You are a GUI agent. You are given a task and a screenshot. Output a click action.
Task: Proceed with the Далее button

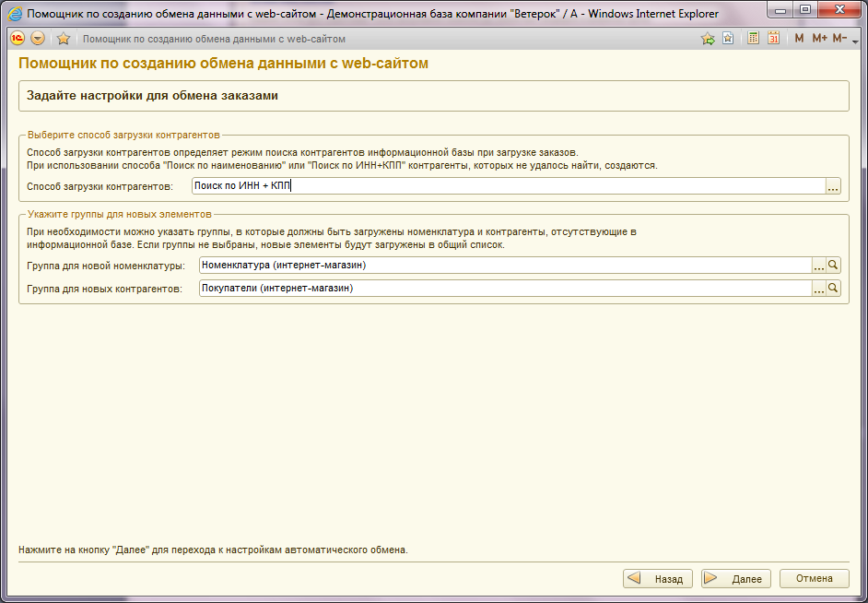click(x=735, y=579)
